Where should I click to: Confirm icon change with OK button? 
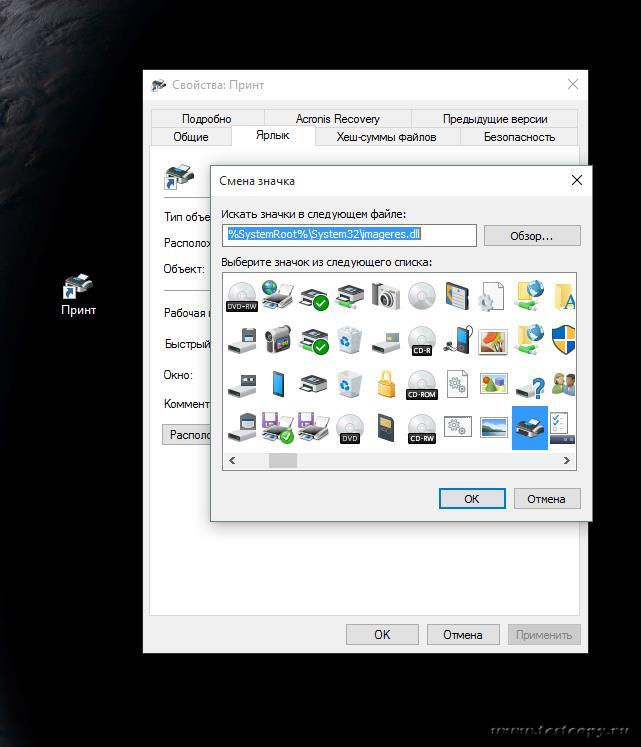(472, 498)
